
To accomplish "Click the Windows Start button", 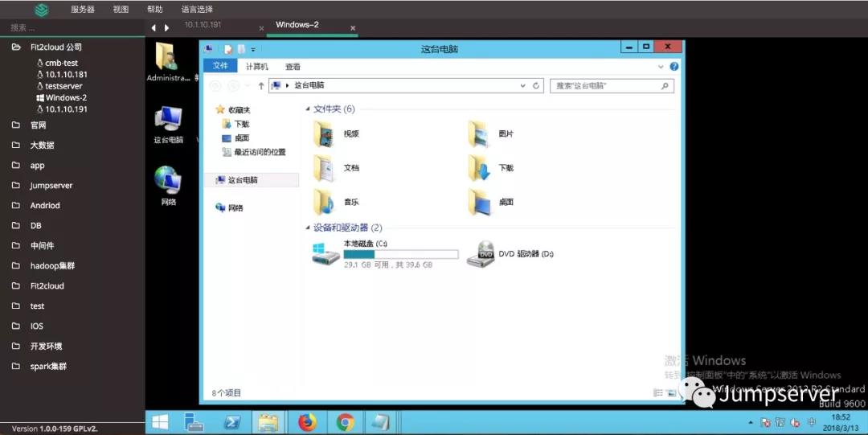I will (160, 422).
